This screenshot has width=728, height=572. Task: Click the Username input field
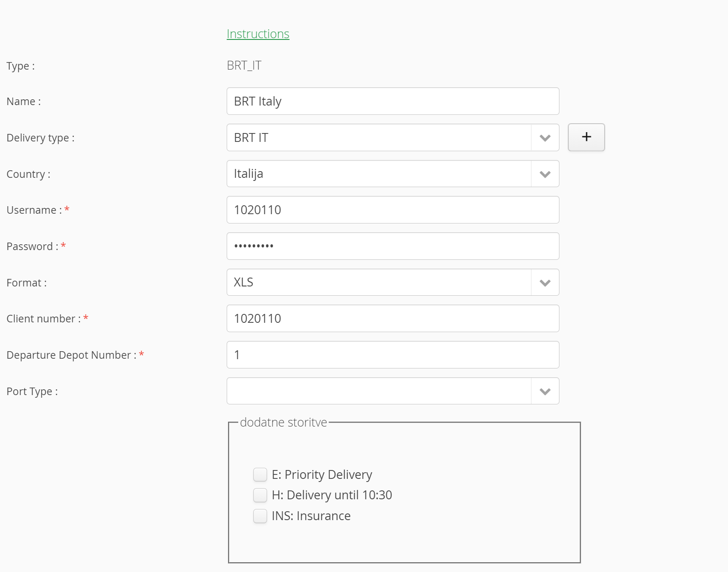coord(393,210)
